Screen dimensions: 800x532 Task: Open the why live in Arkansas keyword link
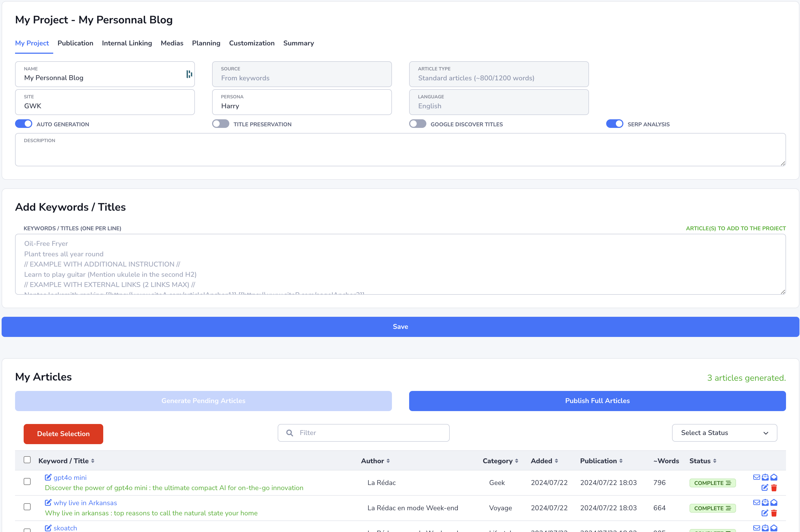[x=85, y=502]
